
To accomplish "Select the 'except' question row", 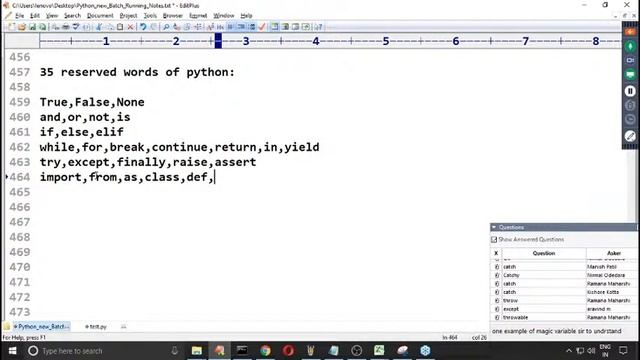I will 563,309.
